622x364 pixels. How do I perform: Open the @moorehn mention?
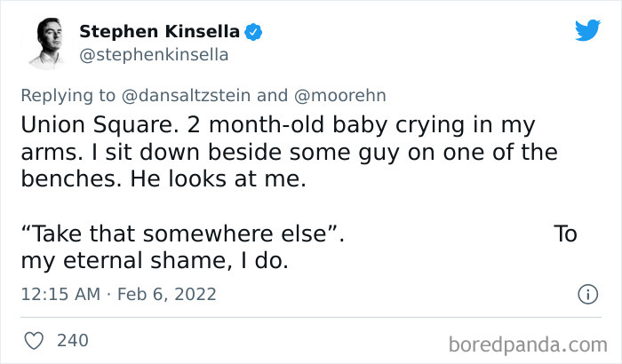(x=341, y=94)
